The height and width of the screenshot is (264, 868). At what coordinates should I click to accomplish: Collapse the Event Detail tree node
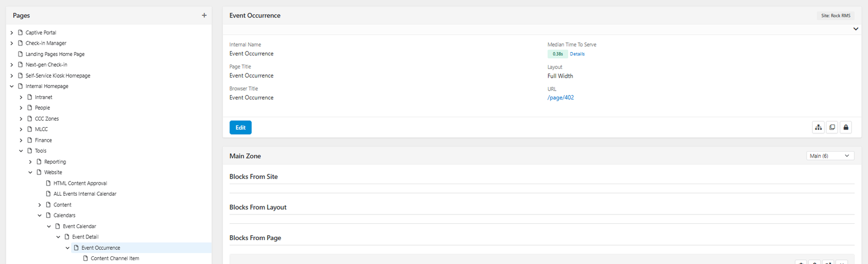[58, 237]
